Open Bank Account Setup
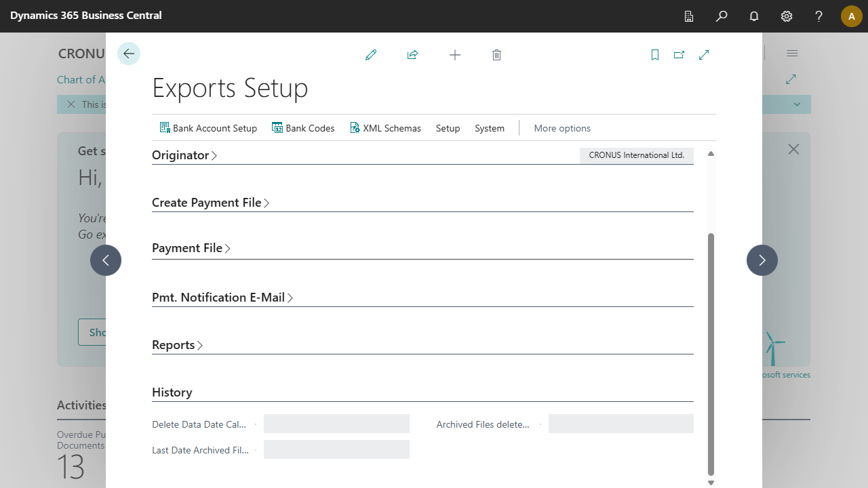This screenshot has width=868, height=488. pyautogui.click(x=208, y=128)
